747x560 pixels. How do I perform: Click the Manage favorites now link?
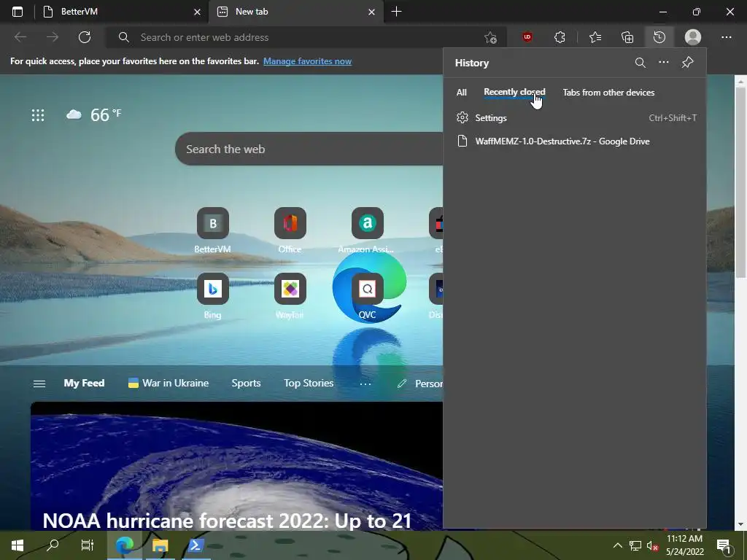click(307, 61)
